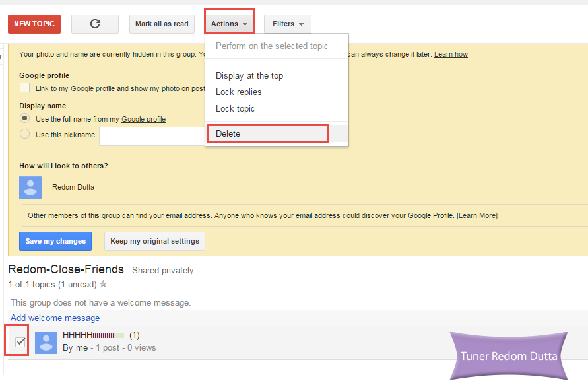The height and width of the screenshot is (385, 588).
Task: Click Add welcome message link
Action: click(x=55, y=318)
